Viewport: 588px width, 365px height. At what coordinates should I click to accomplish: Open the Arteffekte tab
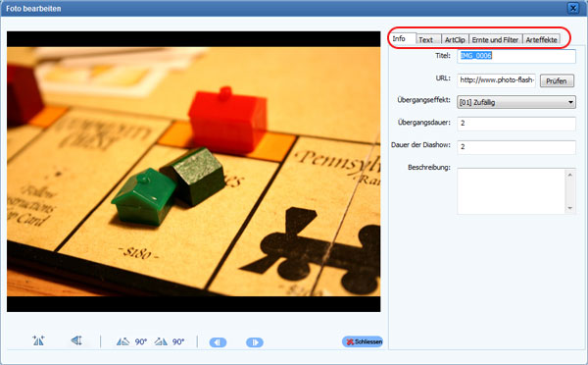pyautogui.click(x=541, y=39)
